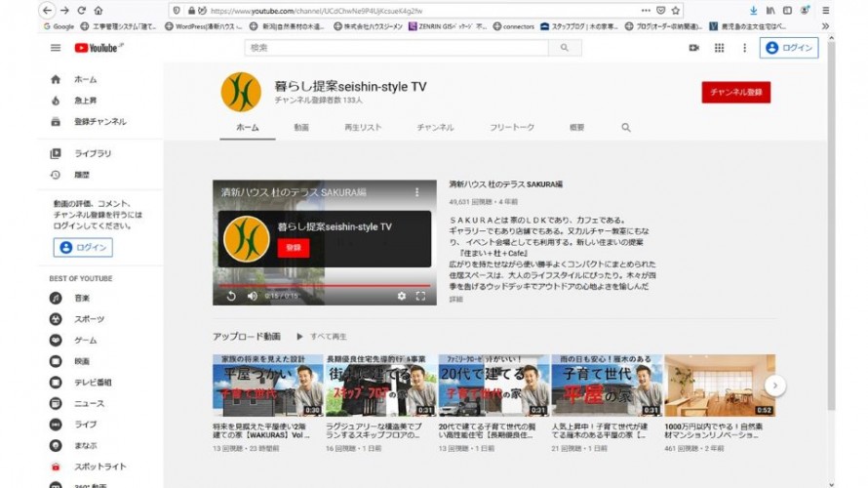Click the video progress bar
Image resolution: width=868 pixels, height=488 pixels.
coord(325,286)
